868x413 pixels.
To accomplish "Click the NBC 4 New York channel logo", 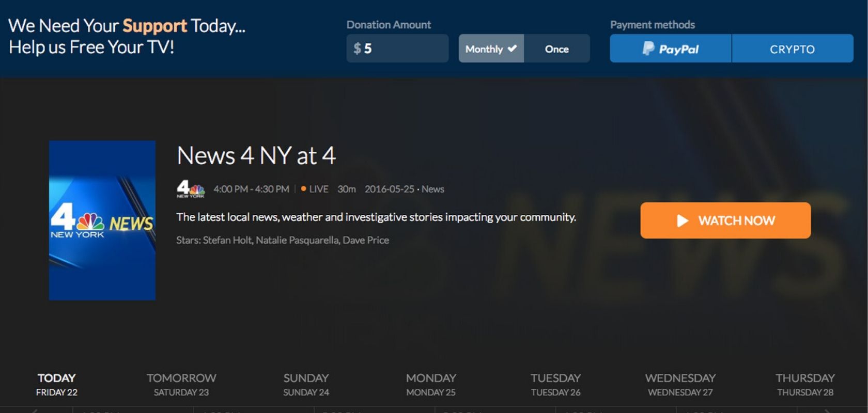I will point(191,189).
